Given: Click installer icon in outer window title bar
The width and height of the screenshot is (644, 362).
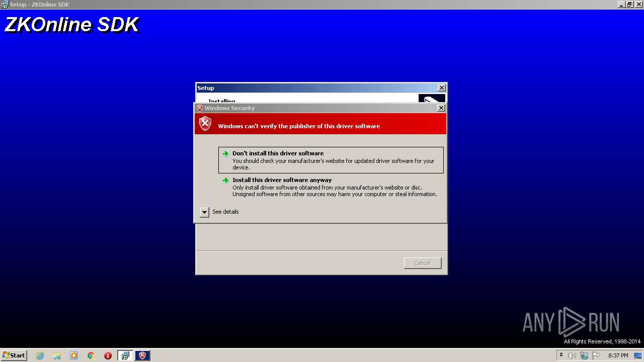Looking at the screenshot, I should [5, 5].
